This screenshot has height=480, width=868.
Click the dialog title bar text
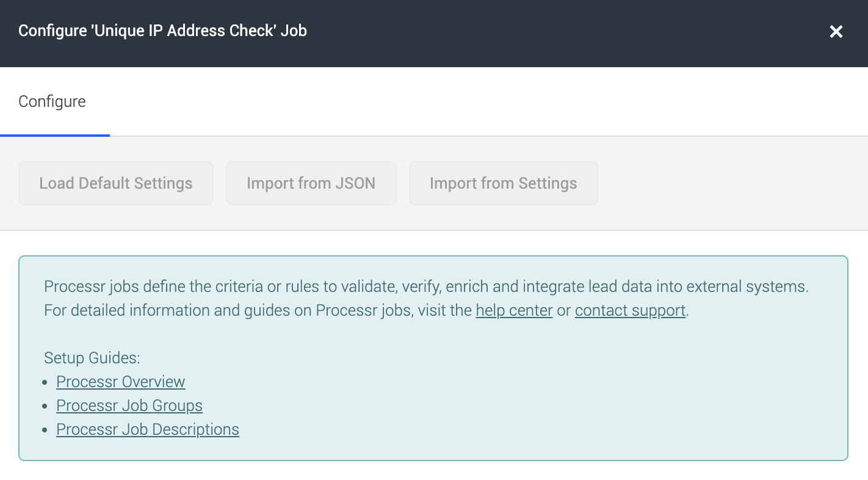[163, 31]
